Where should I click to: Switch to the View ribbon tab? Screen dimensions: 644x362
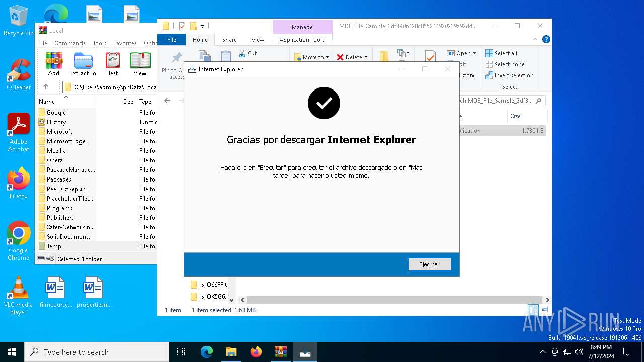[258, 40]
